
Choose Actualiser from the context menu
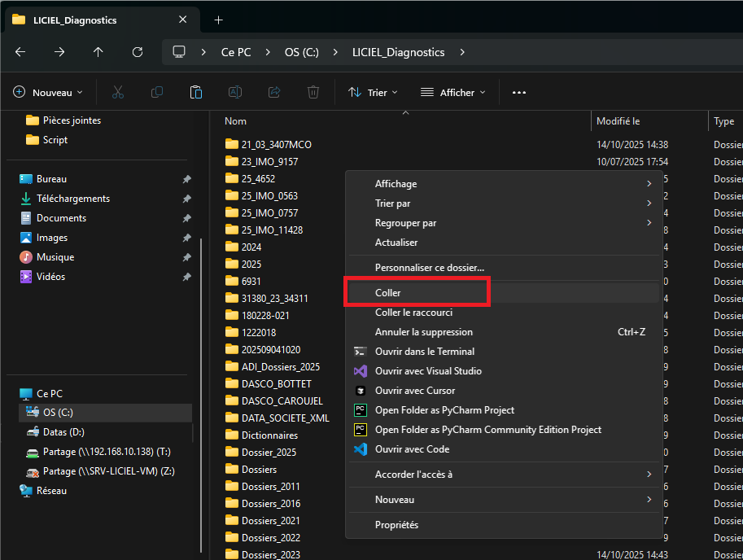click(396, 243)
